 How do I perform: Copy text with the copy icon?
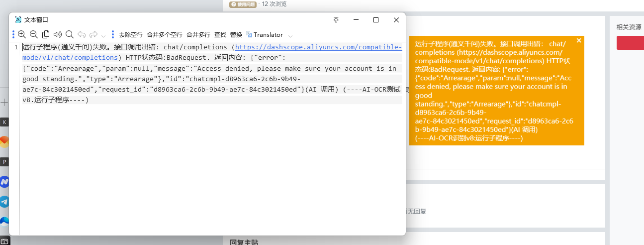(x=46, y=34)
